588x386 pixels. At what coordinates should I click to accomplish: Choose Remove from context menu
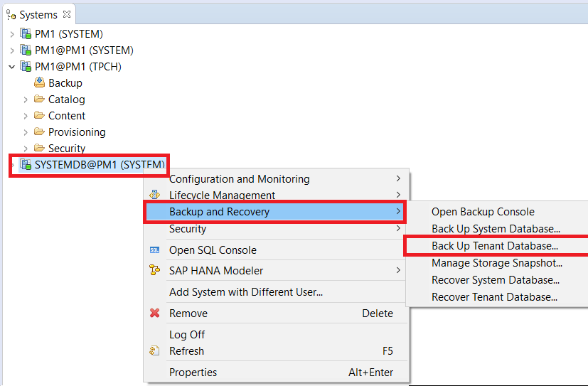click(x=276, y=313)
